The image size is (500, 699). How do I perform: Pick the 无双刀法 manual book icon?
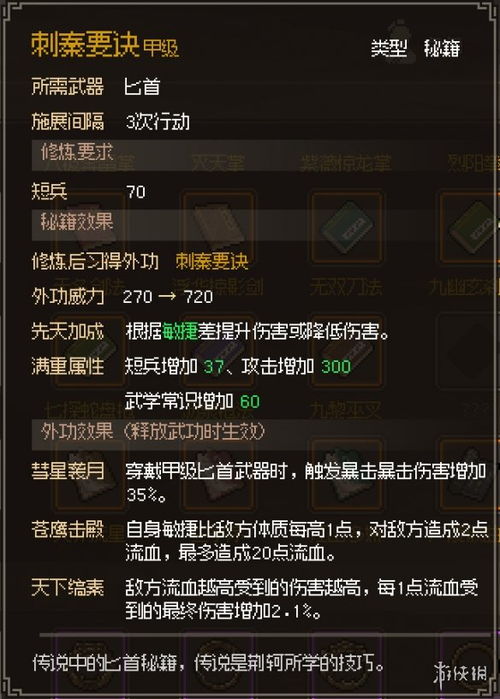pyautogui.click(x=346, y=351)
